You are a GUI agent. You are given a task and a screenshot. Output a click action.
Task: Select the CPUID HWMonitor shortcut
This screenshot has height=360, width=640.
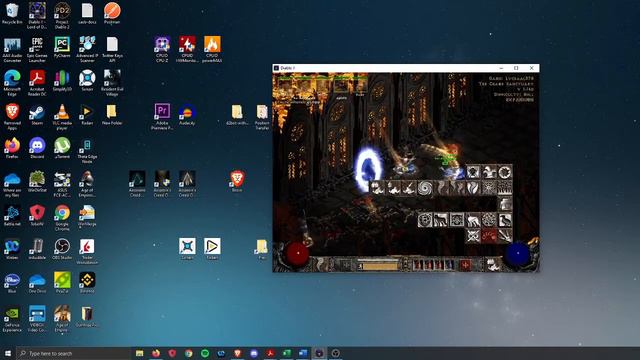(x=187, y=49)
